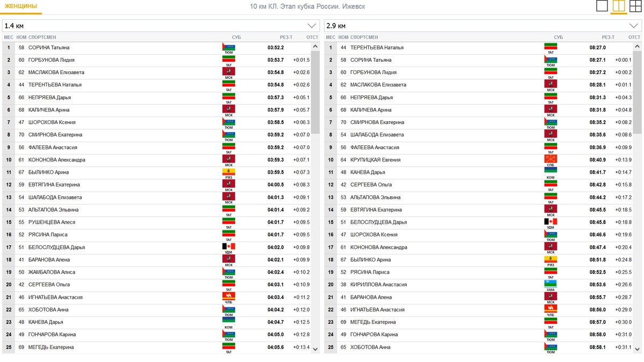Click bib number 38 in 2.9 км list
Screen dimensions: 644x362
pos(343,285)
